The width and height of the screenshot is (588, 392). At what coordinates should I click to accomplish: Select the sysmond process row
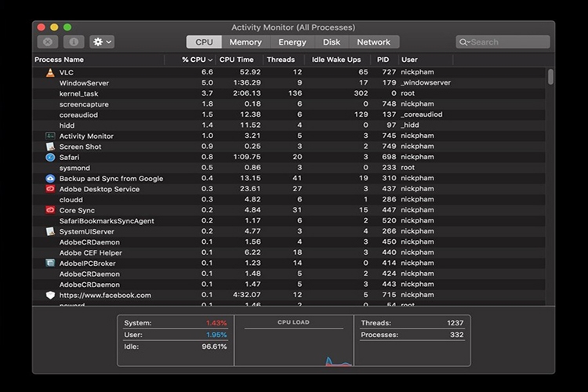pyautogui.click(x=289, y=168)
